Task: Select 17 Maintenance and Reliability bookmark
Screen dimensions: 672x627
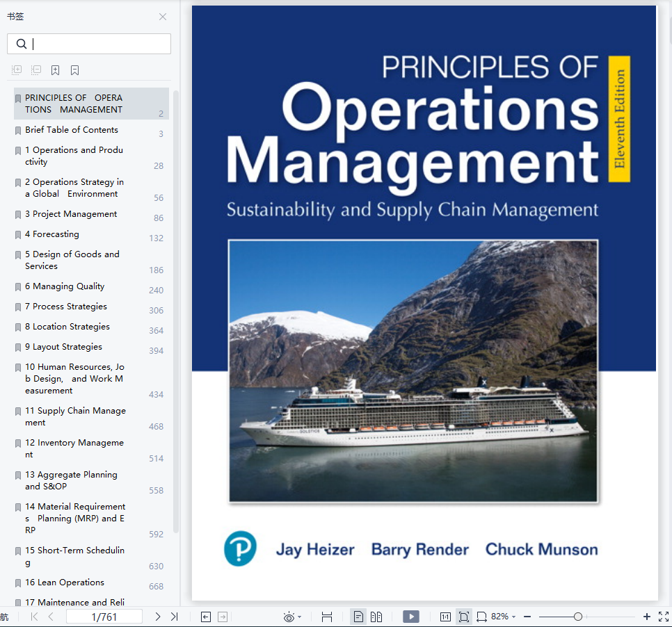Action: 91,601
